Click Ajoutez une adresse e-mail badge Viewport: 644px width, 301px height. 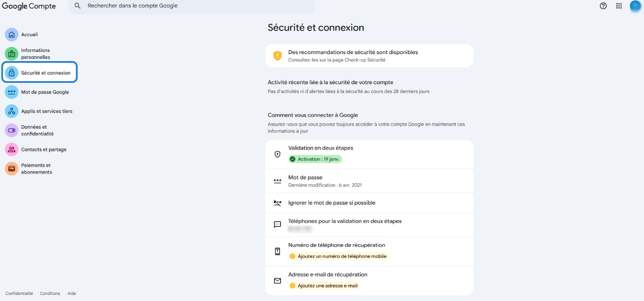pos(324,286)
